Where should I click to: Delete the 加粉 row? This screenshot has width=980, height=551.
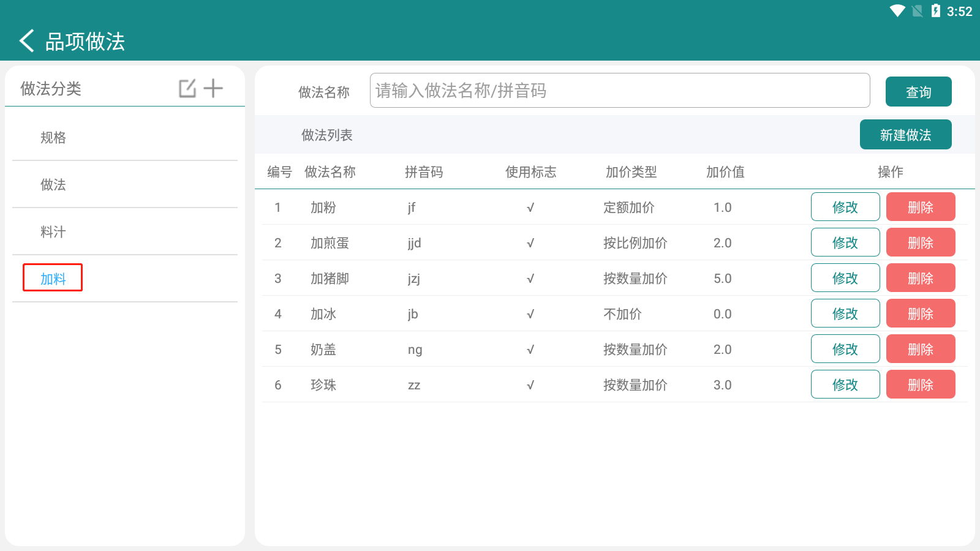tap(920, 207)
